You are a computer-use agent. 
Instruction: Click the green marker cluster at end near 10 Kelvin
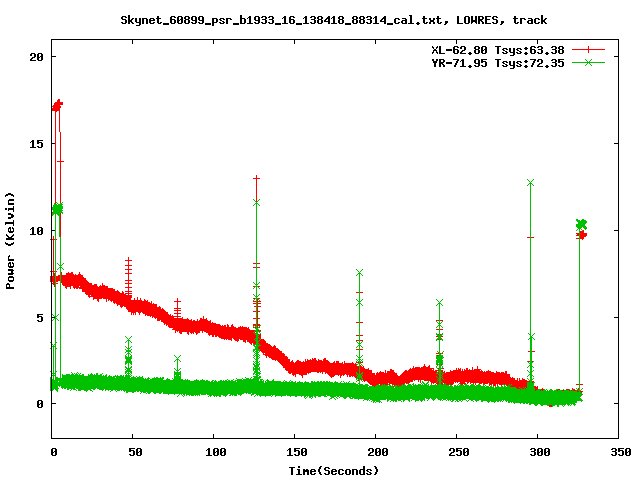[x=581, y=224]
